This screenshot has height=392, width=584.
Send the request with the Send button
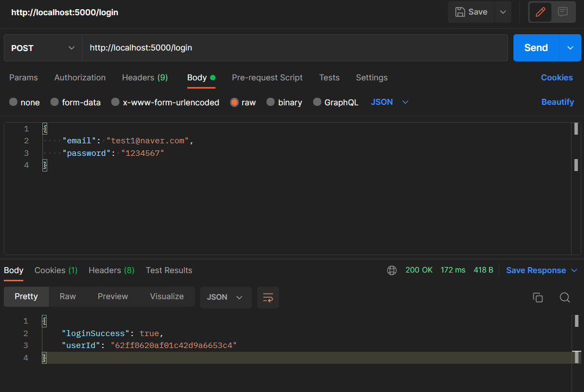click(536, 48)
